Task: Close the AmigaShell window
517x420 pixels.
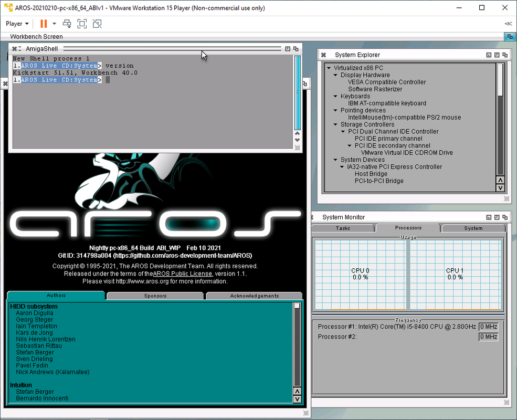Action: 14,49
